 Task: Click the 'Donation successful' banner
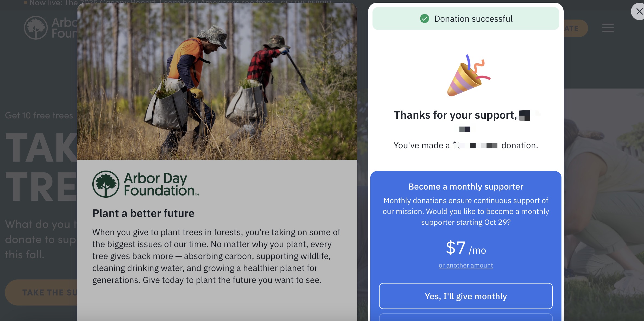coord(466,18)
